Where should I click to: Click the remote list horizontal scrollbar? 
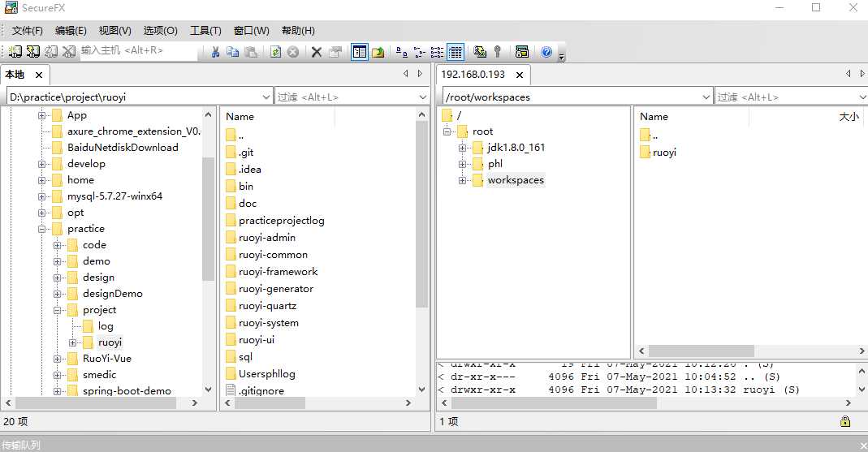tap(702, 351)
